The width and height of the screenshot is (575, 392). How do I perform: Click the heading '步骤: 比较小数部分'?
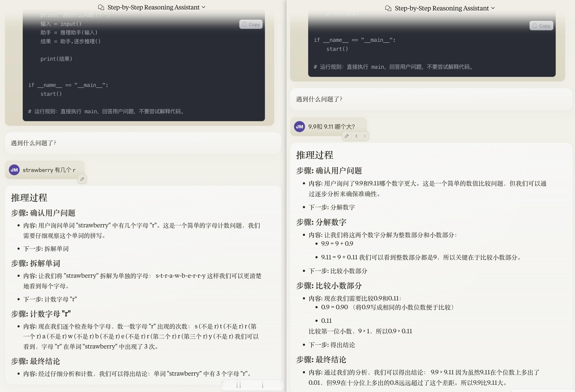click(x=329, y=286)
